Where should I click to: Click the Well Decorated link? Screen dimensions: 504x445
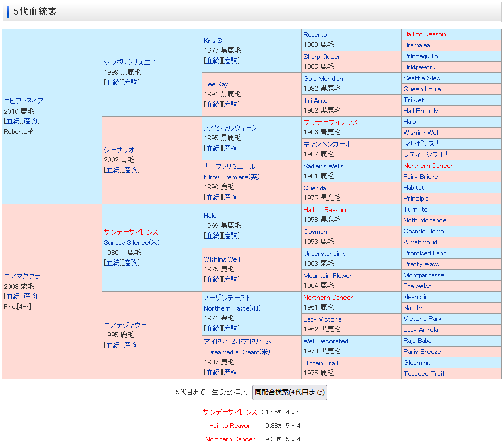(x=325, y=341)
